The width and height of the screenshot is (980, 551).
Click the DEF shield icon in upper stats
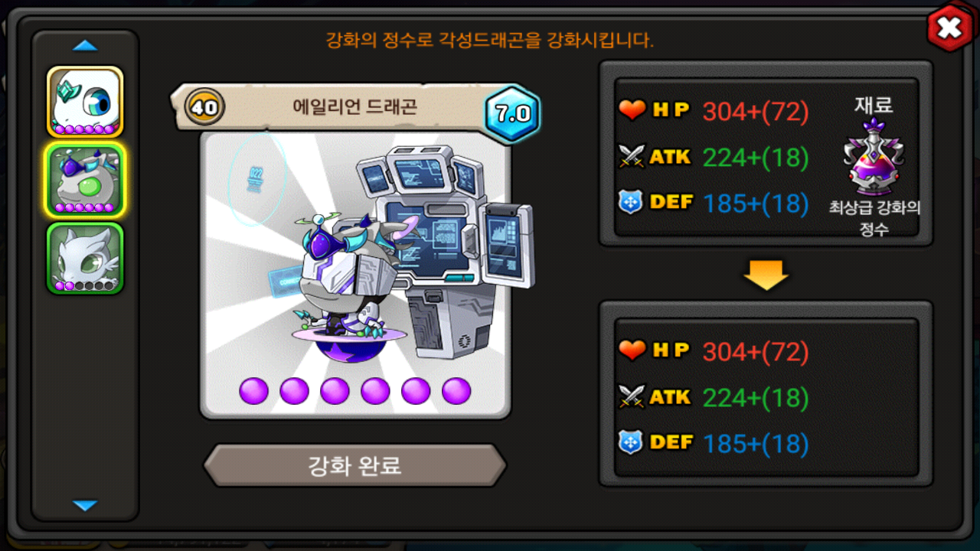pyautogui.click(x=631, y=203)
